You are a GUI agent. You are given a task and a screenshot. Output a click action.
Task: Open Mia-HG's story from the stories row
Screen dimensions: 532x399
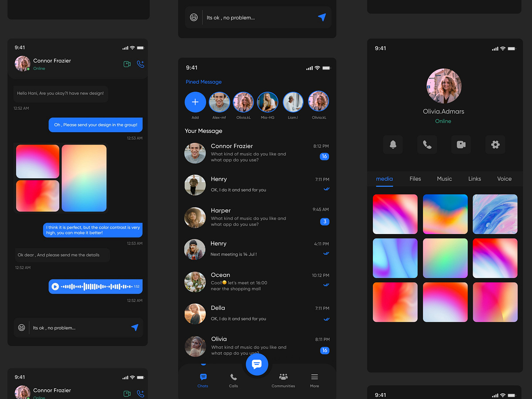[x=268, y=102]
